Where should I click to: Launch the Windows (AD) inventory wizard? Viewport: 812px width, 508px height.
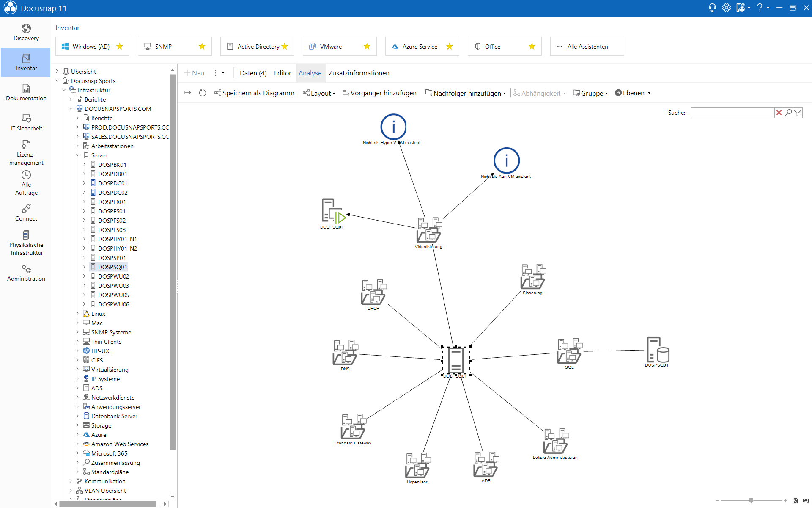coord(92,47)
